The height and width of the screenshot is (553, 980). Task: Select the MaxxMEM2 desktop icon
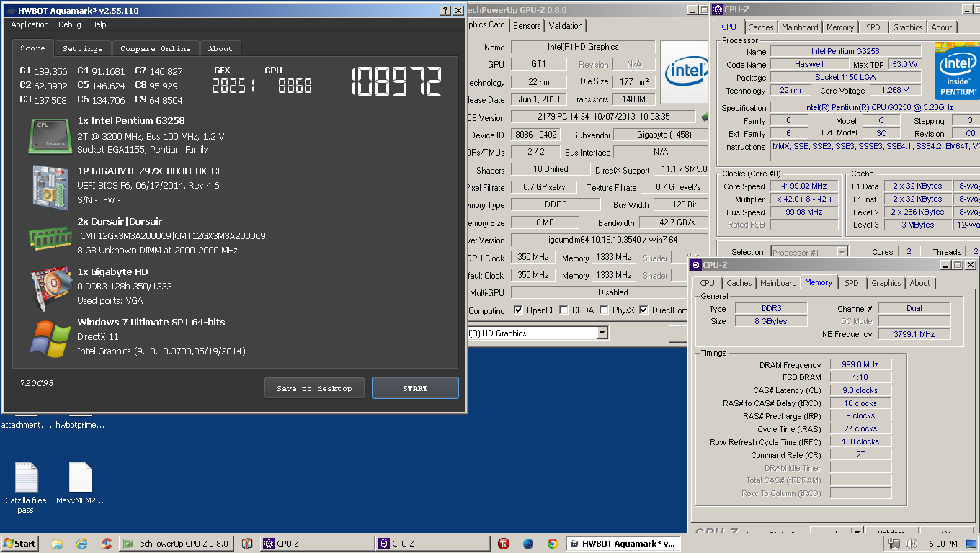click(x=80, y=483)
